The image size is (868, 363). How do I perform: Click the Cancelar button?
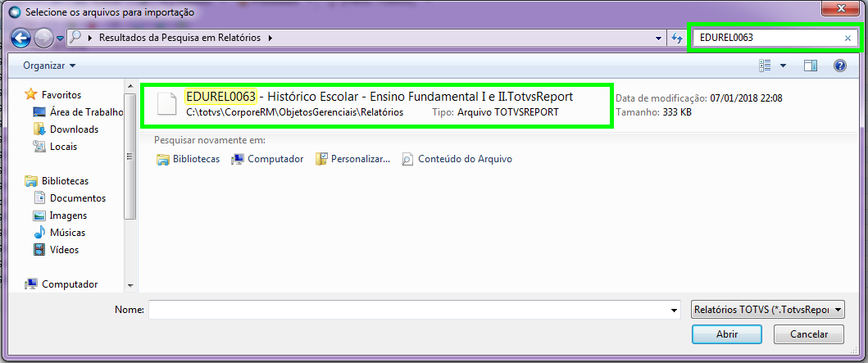point(809,334)
